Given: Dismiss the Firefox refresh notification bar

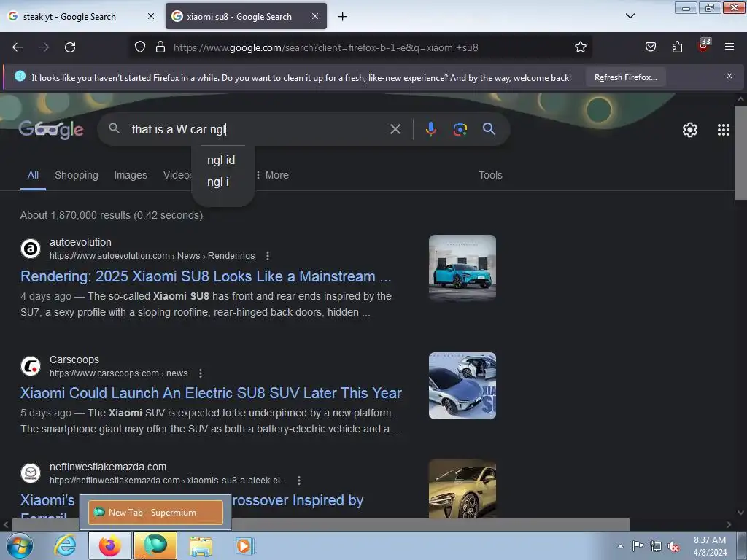Looking at the screenshot, I should 729,76.
